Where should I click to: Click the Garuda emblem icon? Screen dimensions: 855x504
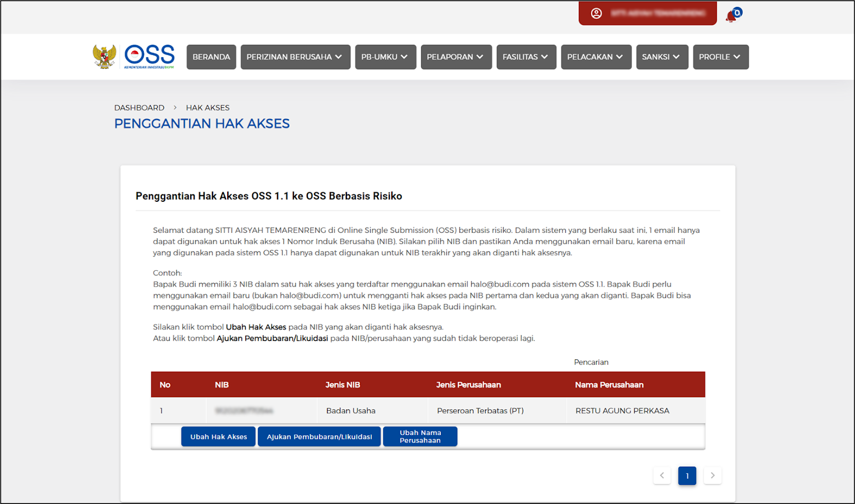[x=104, y=56]
